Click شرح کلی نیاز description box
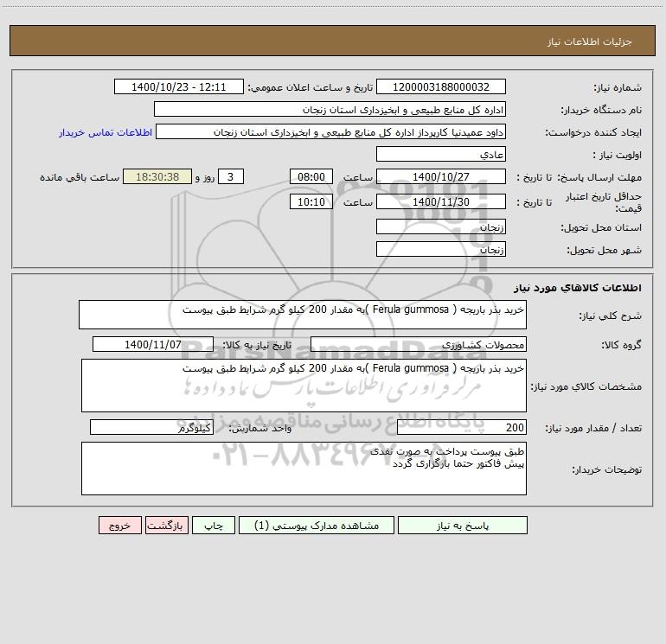Viewport: 666px width, 644px height. tap(303, 315)
